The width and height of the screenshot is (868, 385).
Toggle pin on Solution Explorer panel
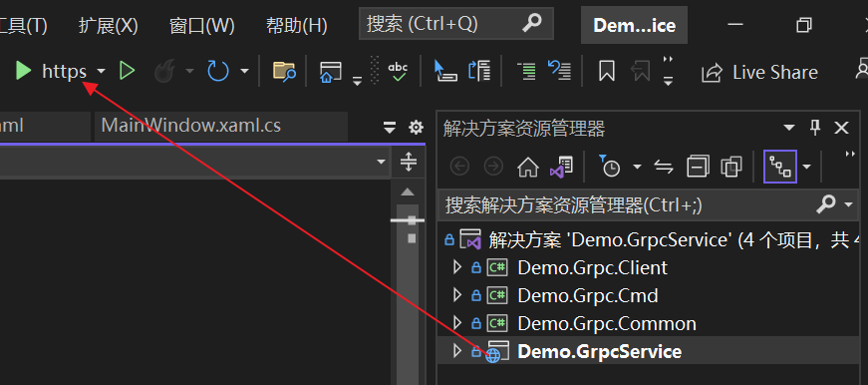click(815, 128)
